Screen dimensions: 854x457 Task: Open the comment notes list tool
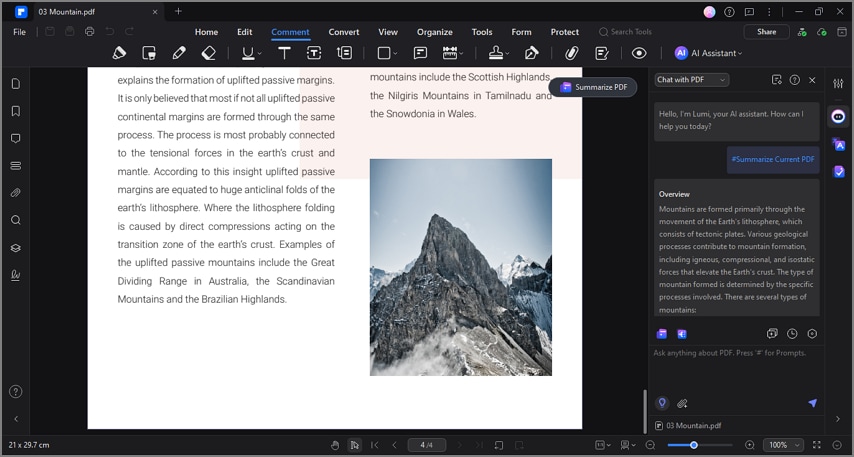coord(601,53)
